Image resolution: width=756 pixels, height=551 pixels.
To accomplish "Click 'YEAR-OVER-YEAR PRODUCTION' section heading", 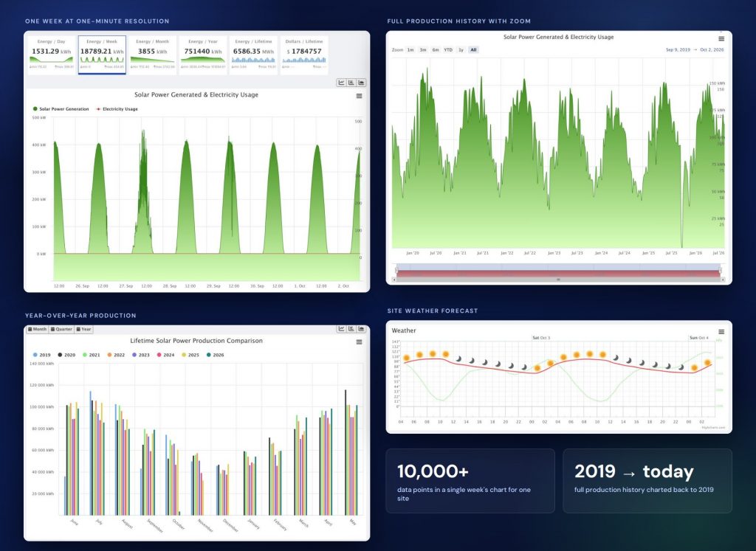I will (x=80, y=316).
